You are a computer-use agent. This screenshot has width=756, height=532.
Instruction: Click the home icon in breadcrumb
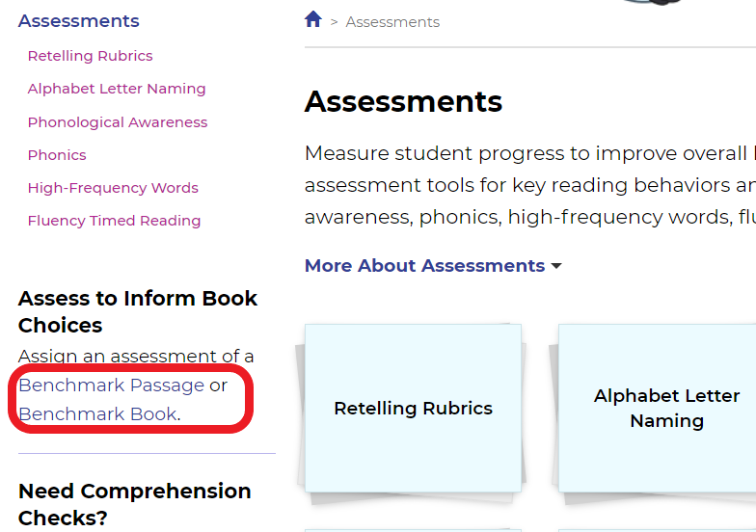(312, 19)
